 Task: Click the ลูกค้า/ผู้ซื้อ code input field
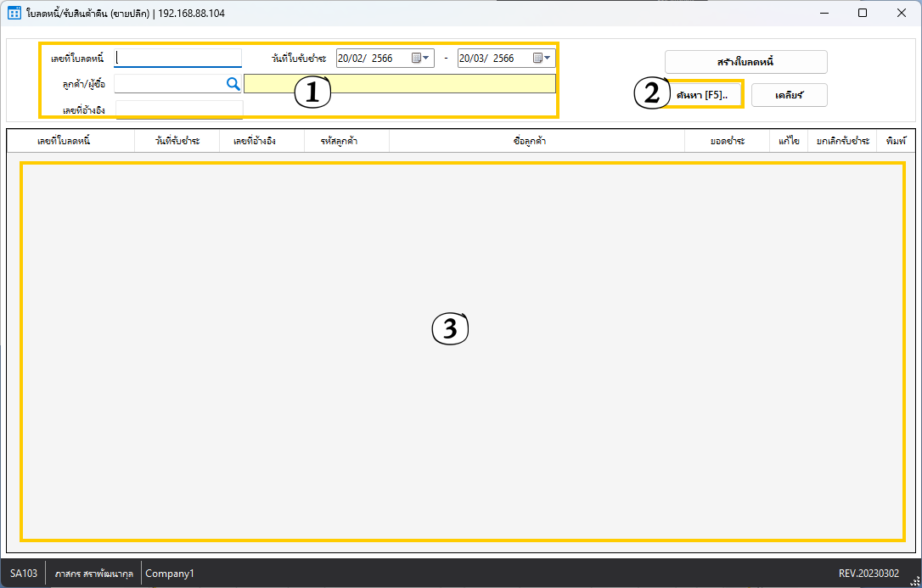point(168,83)
